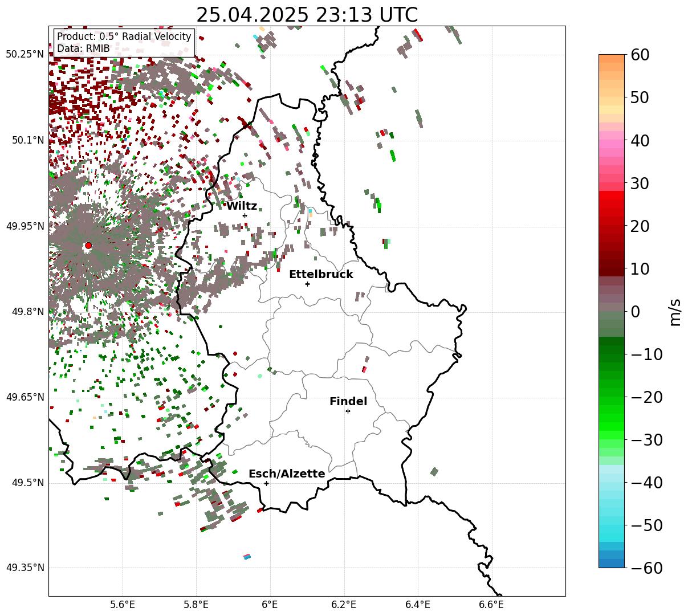Click the Data: RMIB text
The width and height of the screenshot is (688, 616).
(x=83, y=49)
